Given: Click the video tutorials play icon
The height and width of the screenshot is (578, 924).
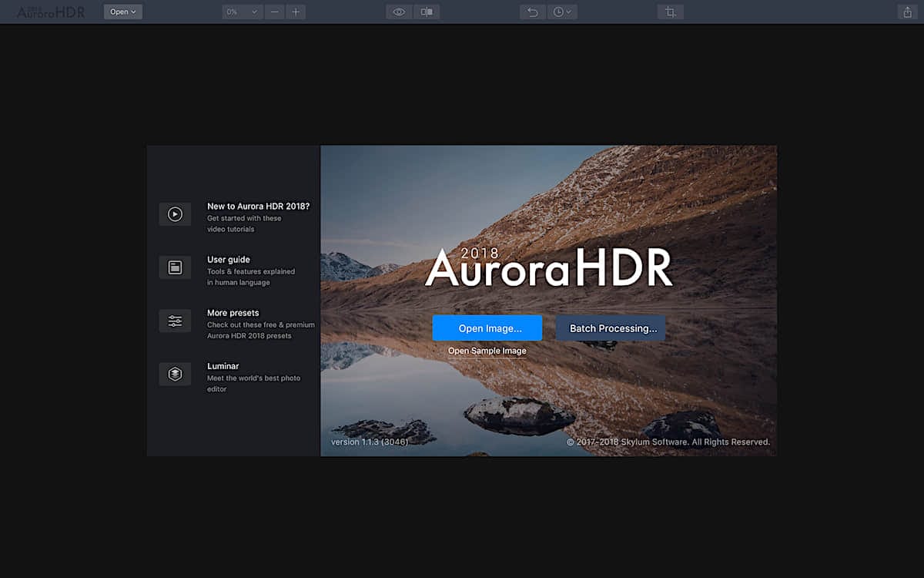Looking at the screenshot, I should pyautogui.click(x=175, y=214).
